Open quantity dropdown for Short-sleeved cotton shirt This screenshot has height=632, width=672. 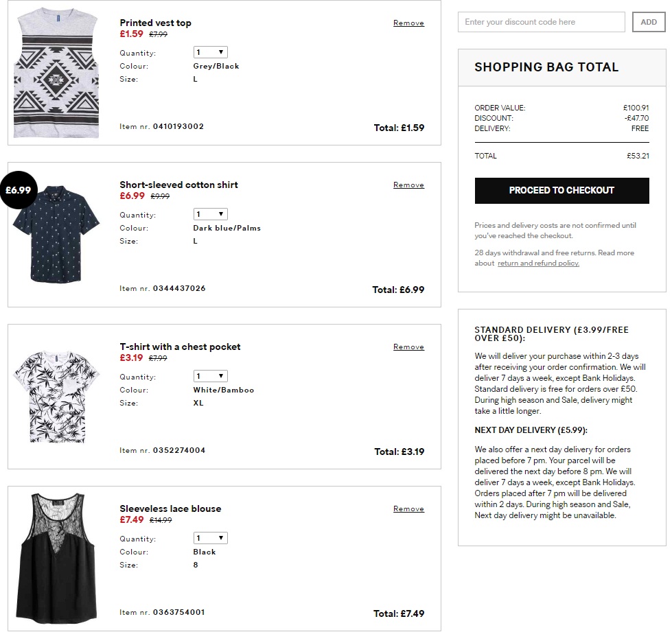(x=210, y=214)
